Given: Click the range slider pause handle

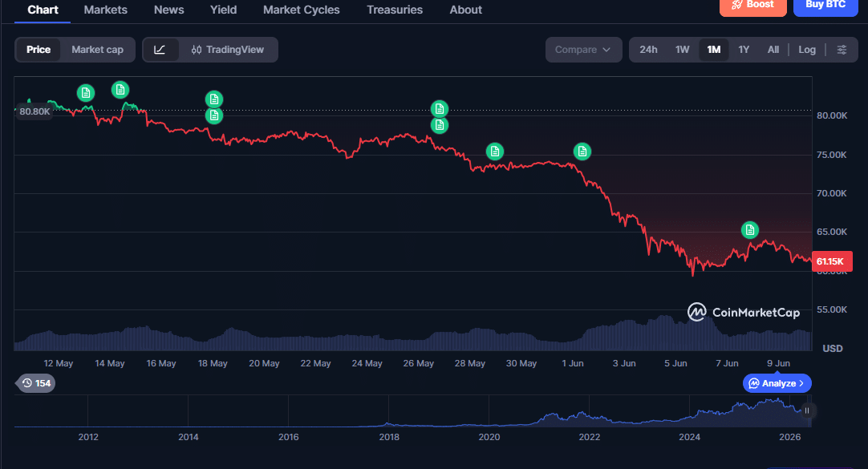Looking at the screenshot, I should pyautogui.click(x=806, y=410).
